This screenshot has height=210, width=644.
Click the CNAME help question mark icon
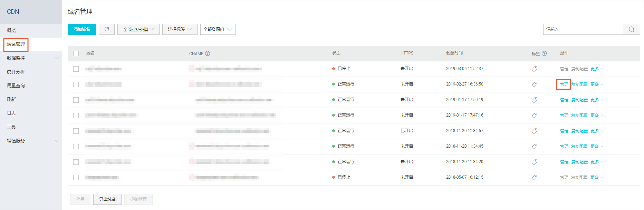pos(208,53)
